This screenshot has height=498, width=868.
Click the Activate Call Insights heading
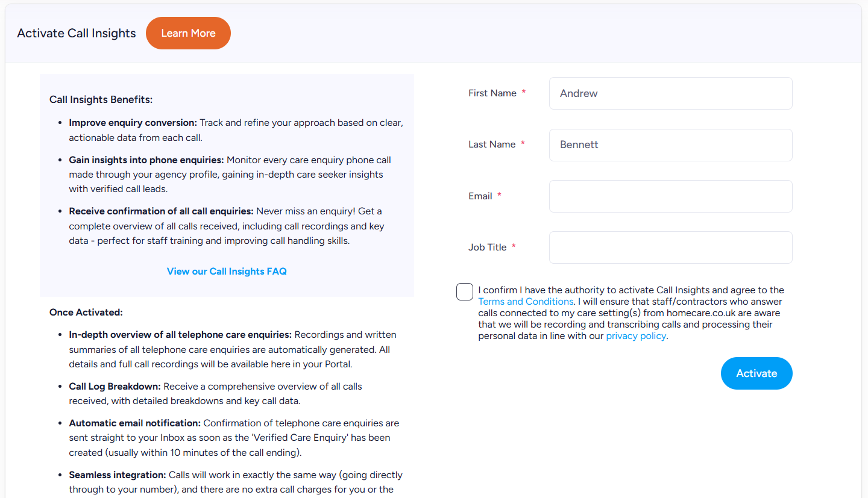pos(77,33)
